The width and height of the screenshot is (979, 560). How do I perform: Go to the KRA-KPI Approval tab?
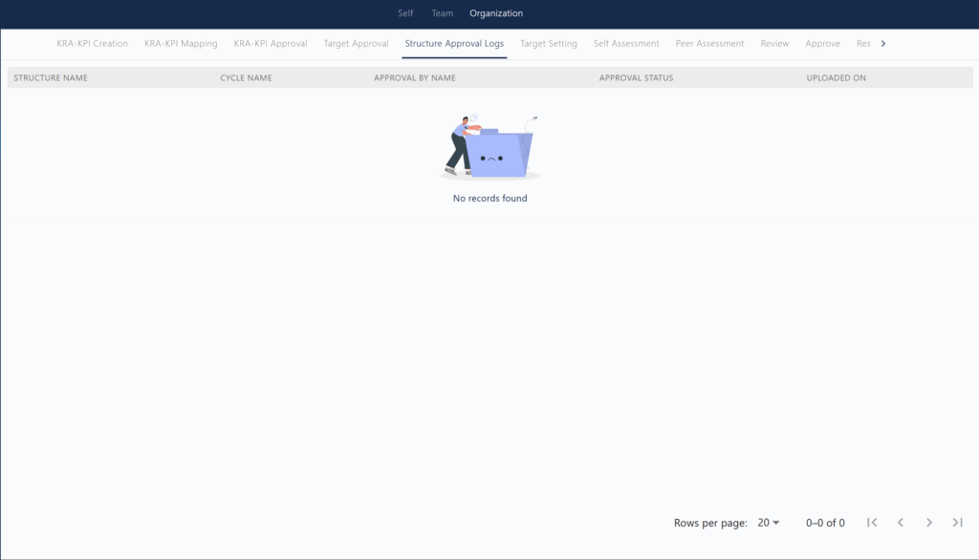tap(271, 44)
